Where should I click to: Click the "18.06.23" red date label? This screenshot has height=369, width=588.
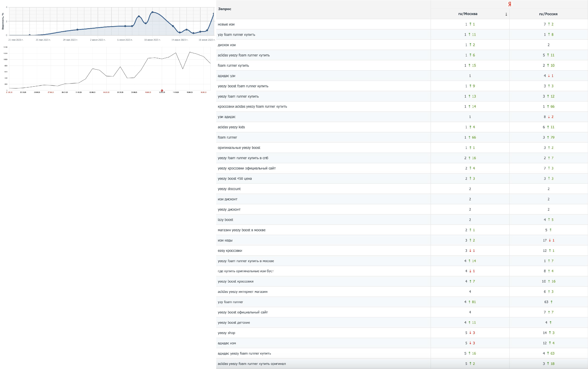coord(203,92)
